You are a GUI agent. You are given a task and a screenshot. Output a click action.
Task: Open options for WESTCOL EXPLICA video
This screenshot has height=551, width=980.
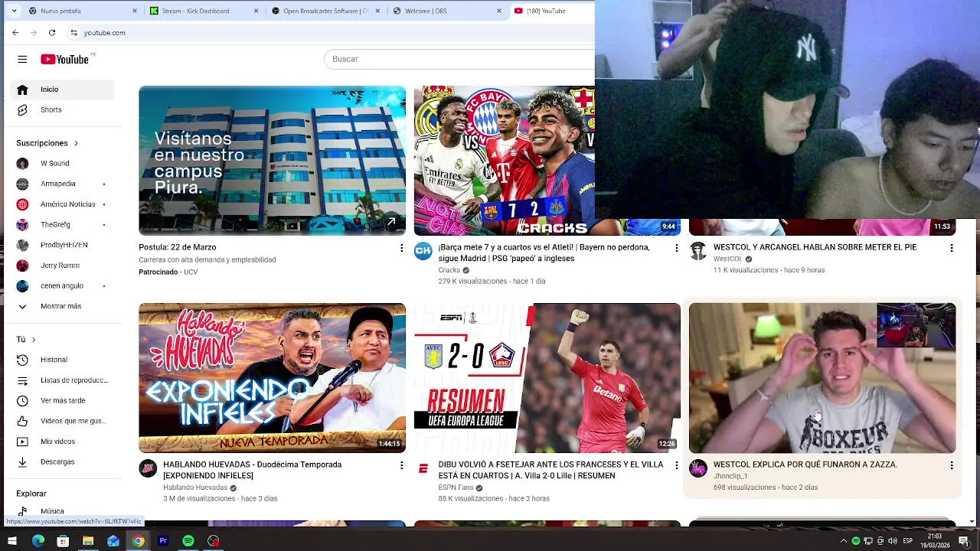952,465
